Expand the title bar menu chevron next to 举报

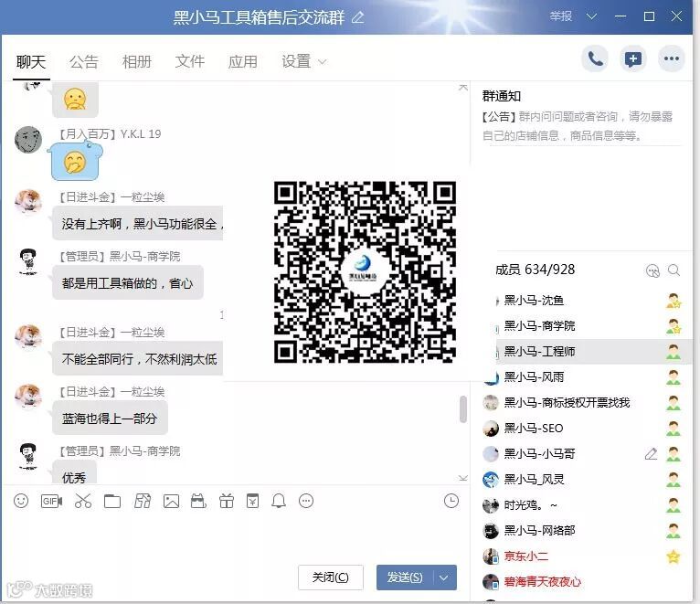(591, 16)
